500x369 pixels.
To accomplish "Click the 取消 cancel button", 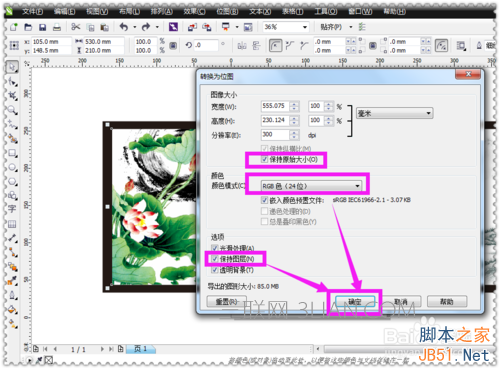I will tap(401, 302).
